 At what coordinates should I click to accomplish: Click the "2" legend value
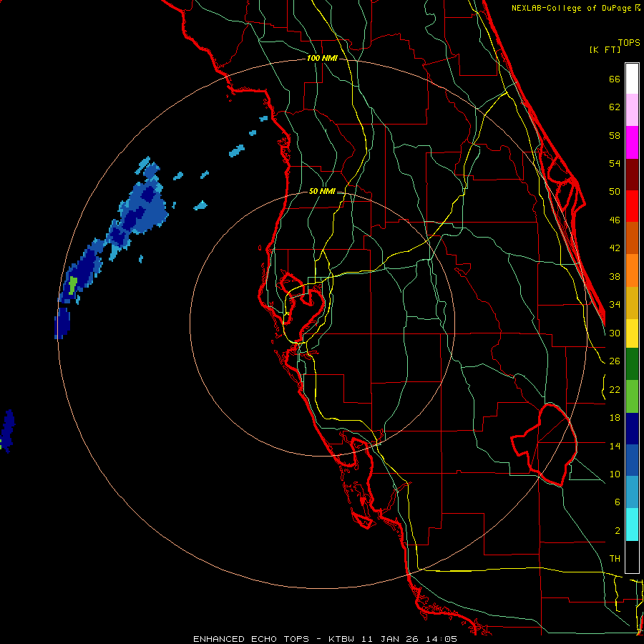618,531
